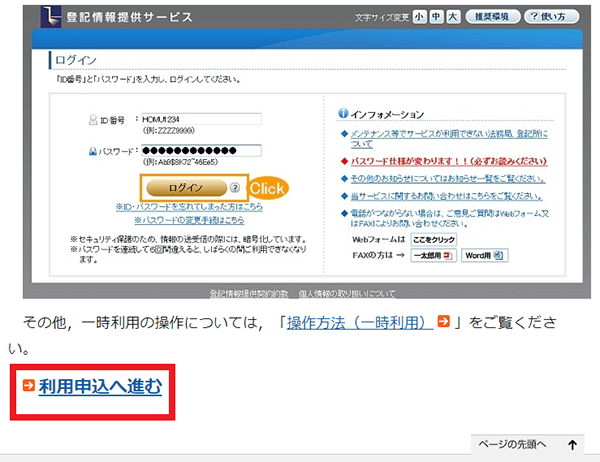The width and height of the screenshot is (600, 462).
Task: Click the ページの先頭へ button
Action: (527, 444)
